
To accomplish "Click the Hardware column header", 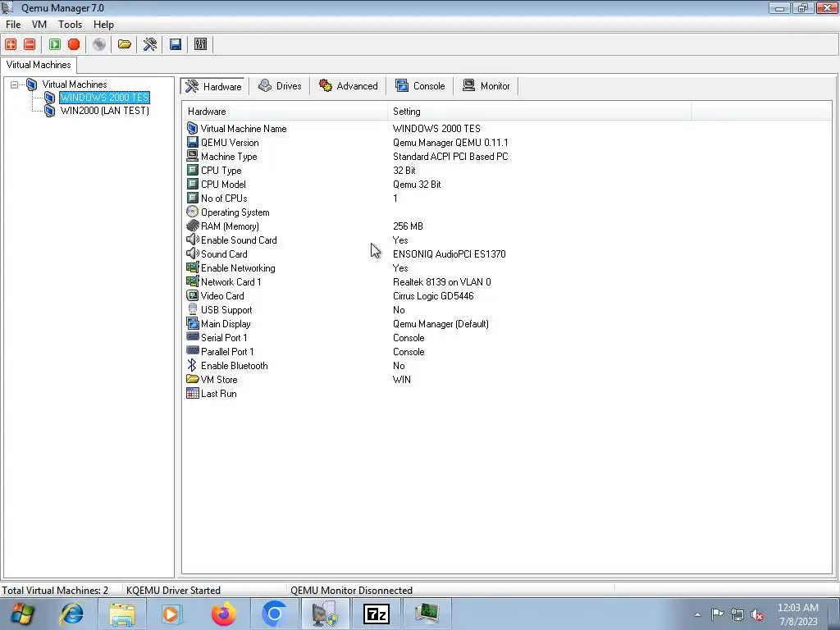I will tap(285, 112).
